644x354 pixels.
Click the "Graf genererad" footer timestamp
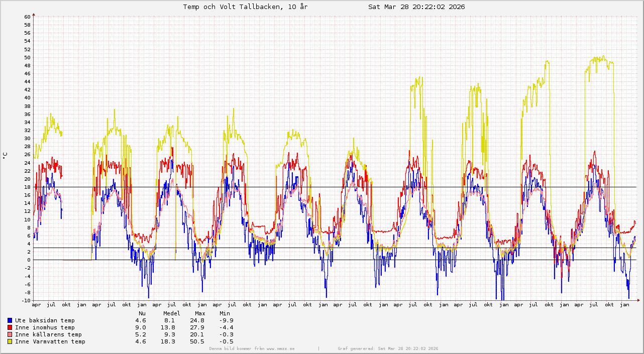click(388, 348)
